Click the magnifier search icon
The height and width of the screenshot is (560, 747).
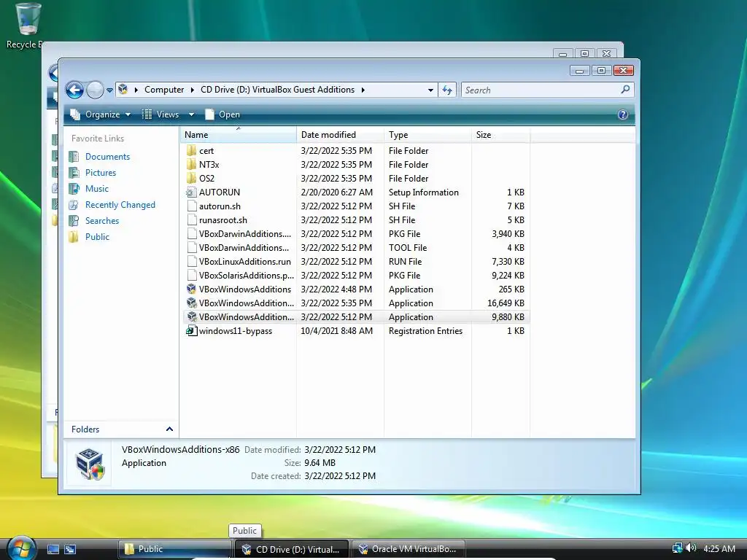(x=625, y=89)
